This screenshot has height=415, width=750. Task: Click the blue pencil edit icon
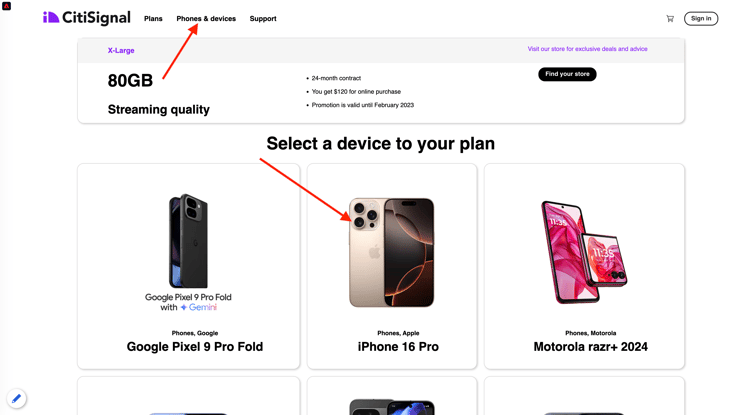point(16,398)
